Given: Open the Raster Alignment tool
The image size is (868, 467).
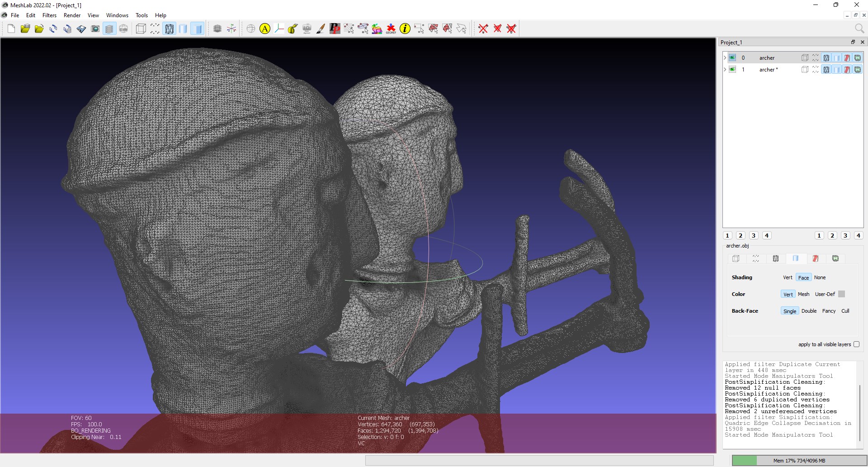Looking at the screenshot, I should coord(307,29).
